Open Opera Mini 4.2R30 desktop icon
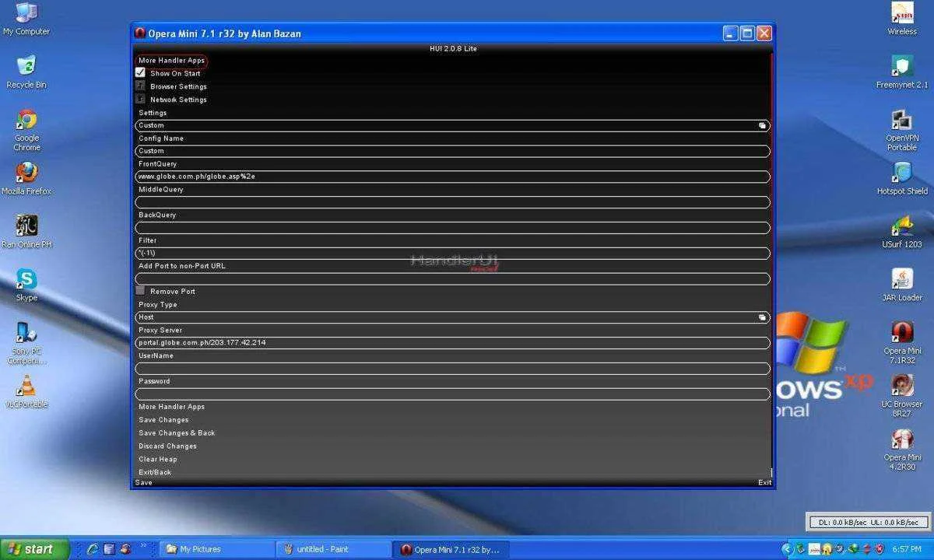The height and width of the screenshot is (560, 934). pos(902,449)
